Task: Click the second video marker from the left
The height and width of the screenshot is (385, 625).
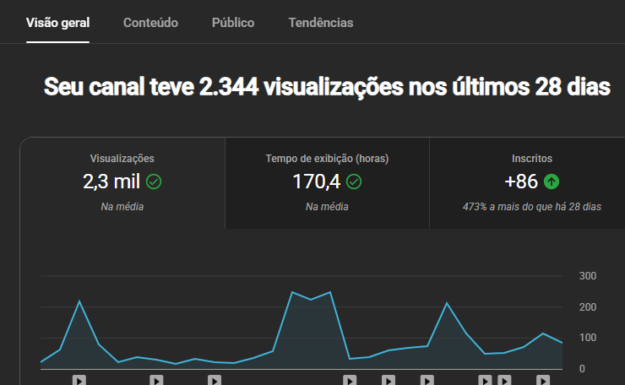Action: point(156,380)
